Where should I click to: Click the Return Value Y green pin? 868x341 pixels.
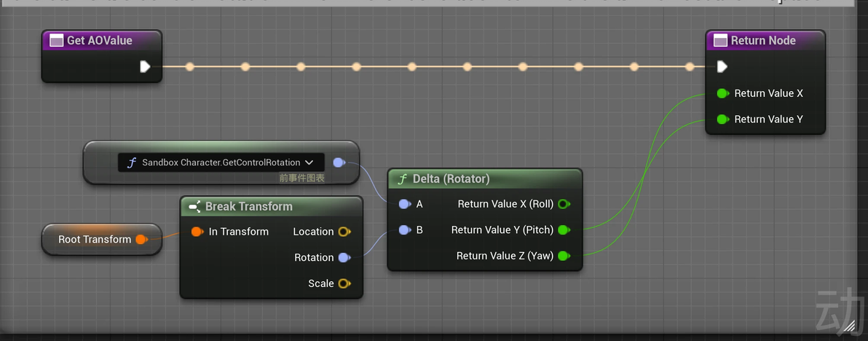tap(722, 119)
